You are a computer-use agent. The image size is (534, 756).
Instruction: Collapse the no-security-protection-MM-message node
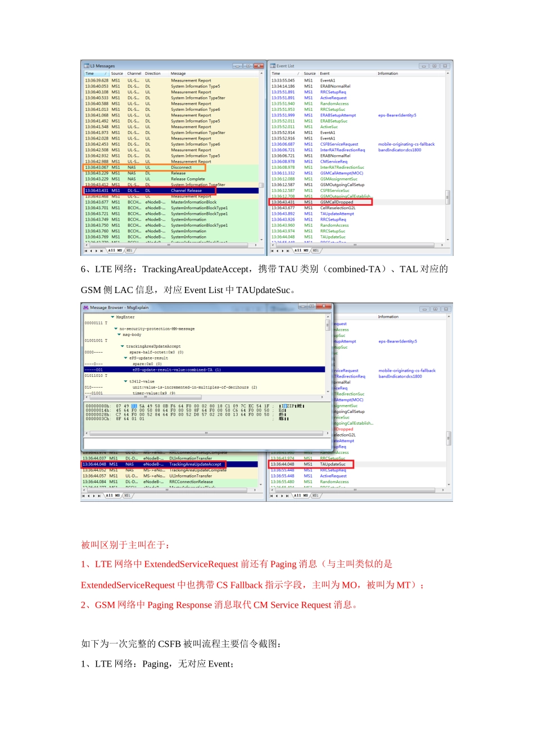point(116,328)
